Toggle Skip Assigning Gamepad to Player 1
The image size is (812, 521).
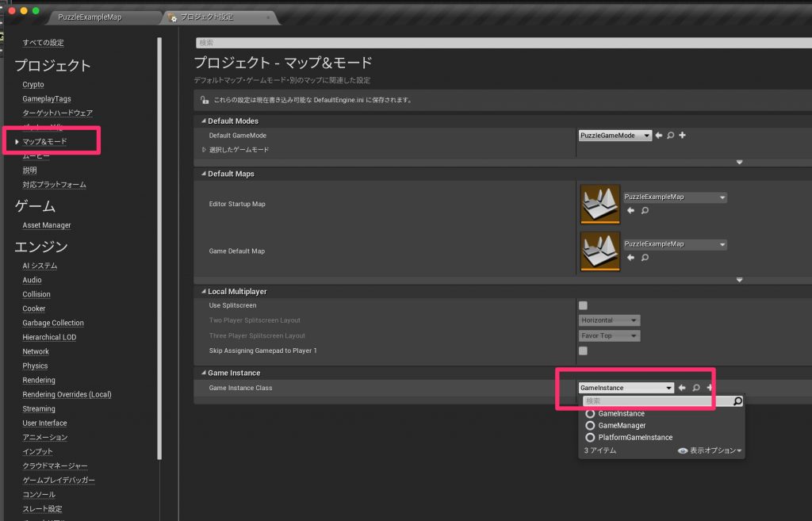click(584, 351)
